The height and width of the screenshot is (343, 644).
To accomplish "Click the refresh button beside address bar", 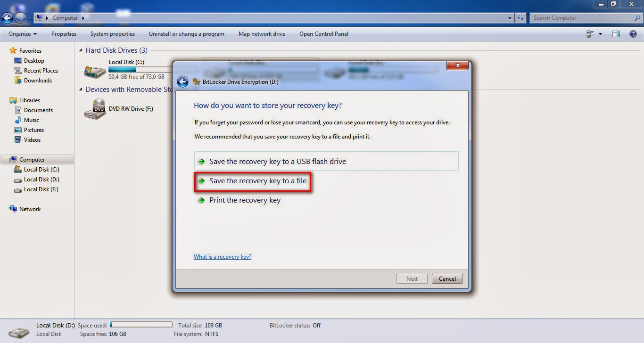I will coord(520,18).
